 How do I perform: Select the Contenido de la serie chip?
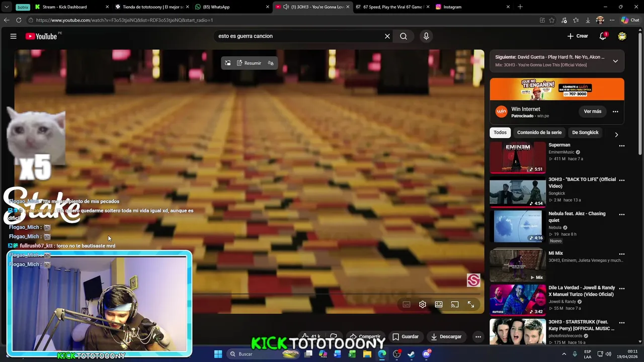[x=539, y=133]
